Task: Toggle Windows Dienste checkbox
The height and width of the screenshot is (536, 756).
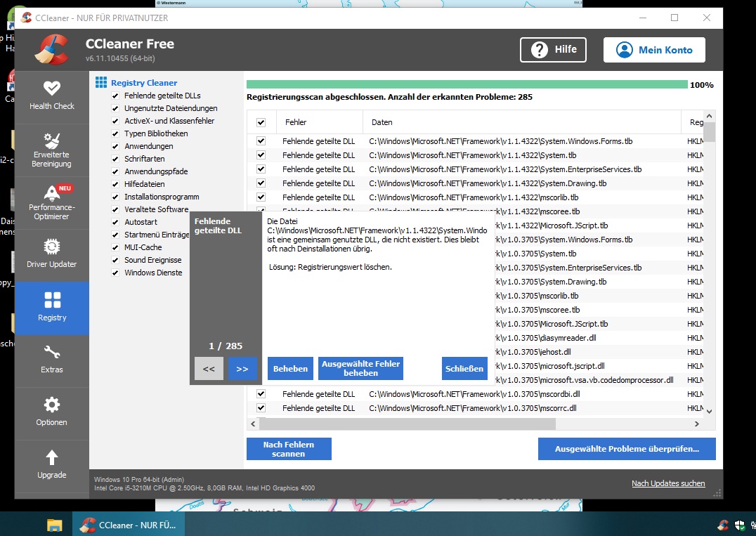Action: click(x=115, y=273)
